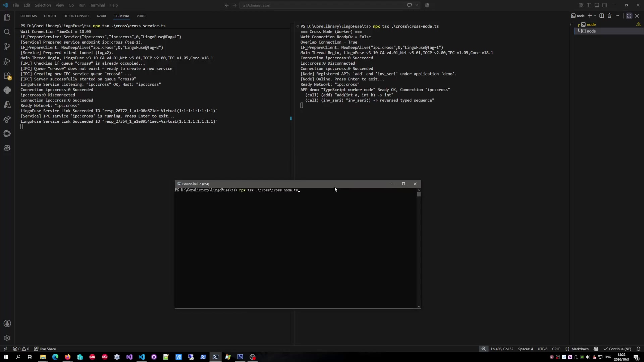Open the Manage gear menu
644x362 pixels.
coord(7,338)
